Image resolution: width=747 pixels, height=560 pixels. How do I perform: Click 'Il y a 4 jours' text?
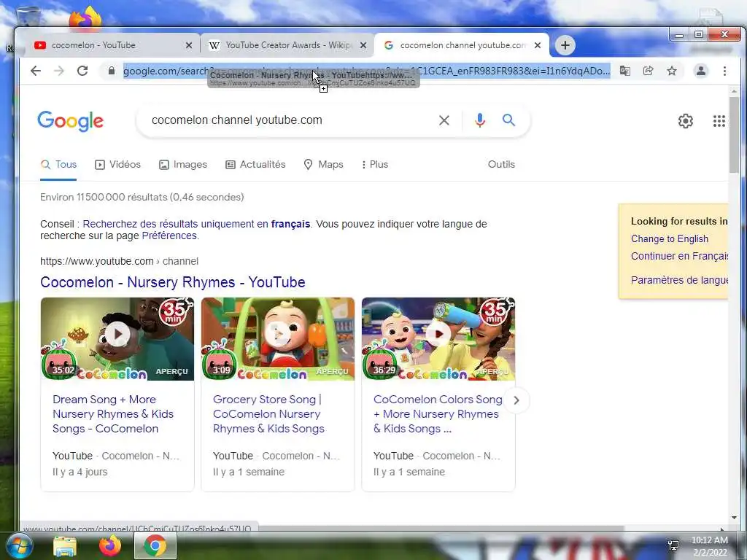point(80,472)
